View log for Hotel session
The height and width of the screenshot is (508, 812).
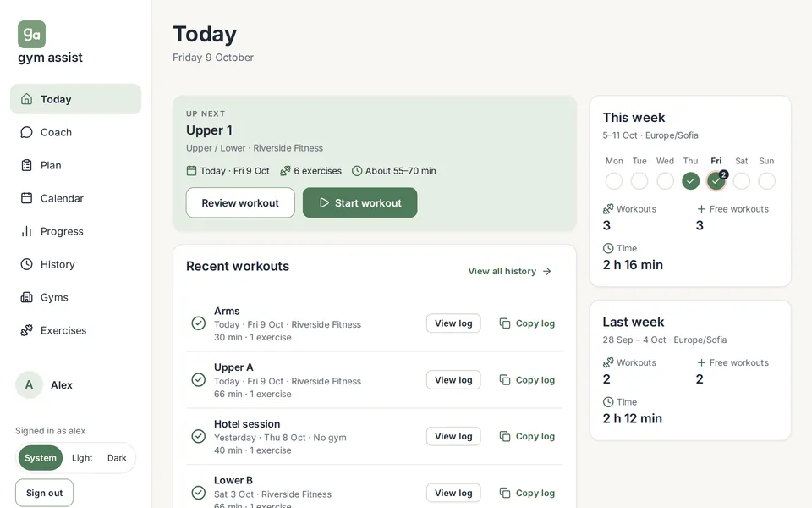pyautogui.click(x=453, y=437)
